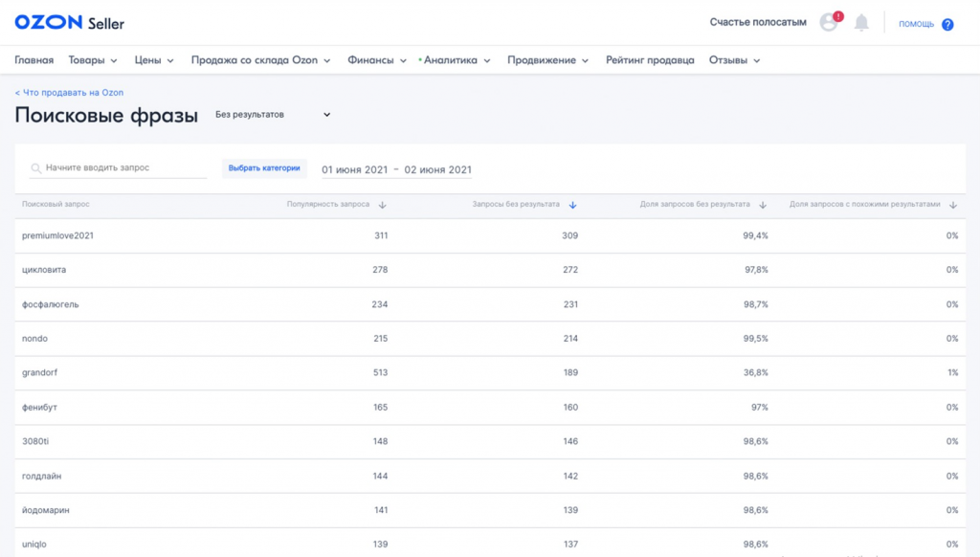This screenshot has height=557, width=980.
Task: Click the OZON Seller logo
Action: [67, 21]
